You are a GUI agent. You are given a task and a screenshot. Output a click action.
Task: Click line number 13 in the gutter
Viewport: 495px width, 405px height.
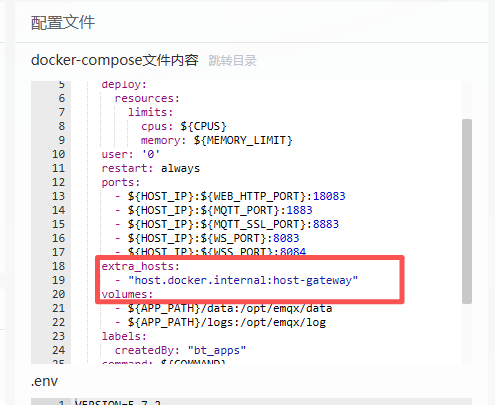(x=58, y=196)
